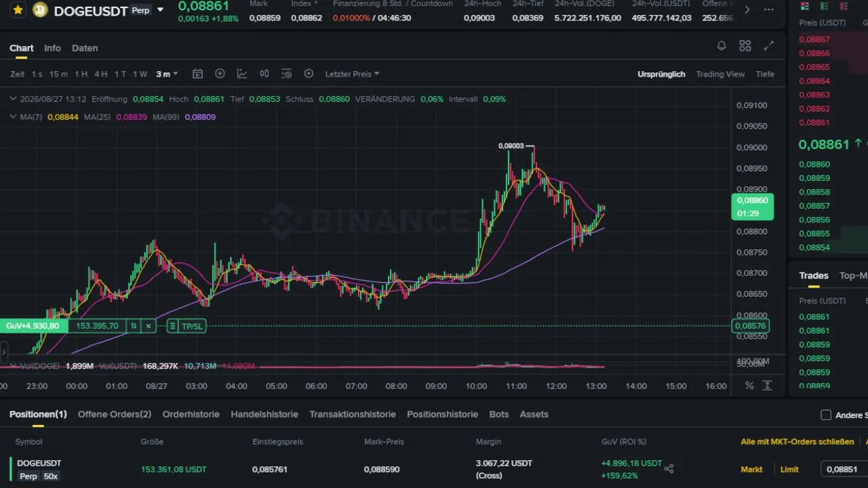The image size is (868, 488).
Task: Open the Assets tab
Action: click(x=534, y=414)
